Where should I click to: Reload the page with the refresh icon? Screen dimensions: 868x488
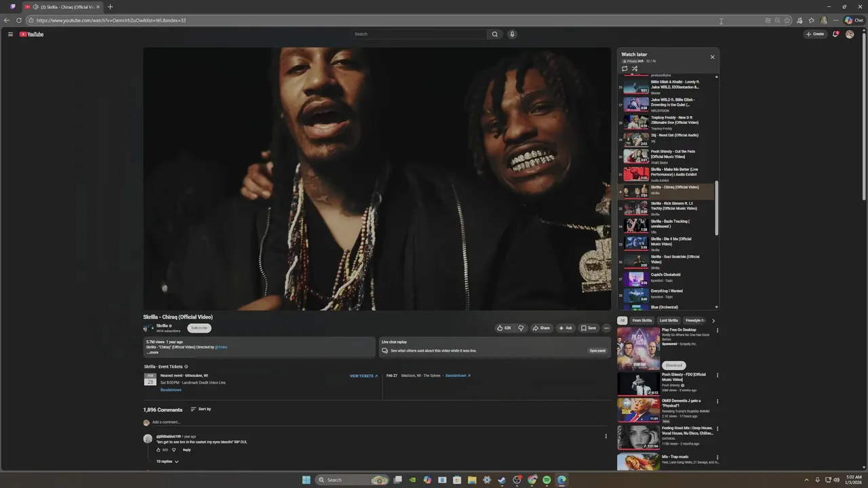19,20
